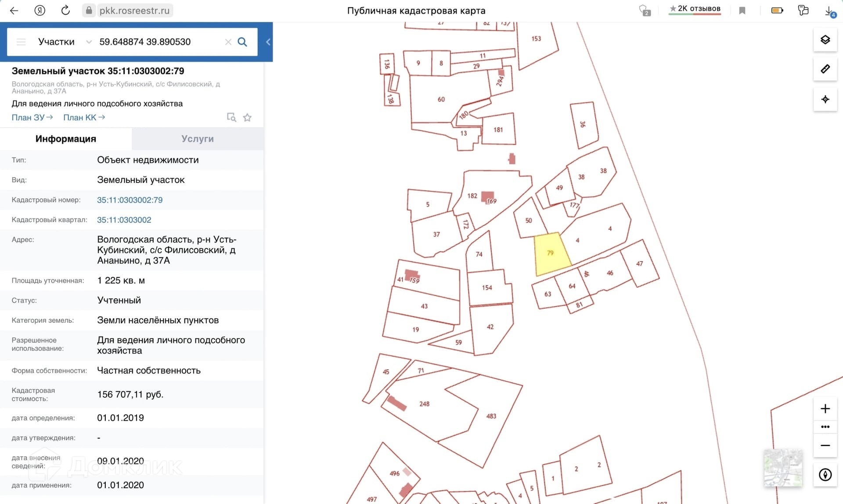Open more zoom options dots

coord(825,427)
